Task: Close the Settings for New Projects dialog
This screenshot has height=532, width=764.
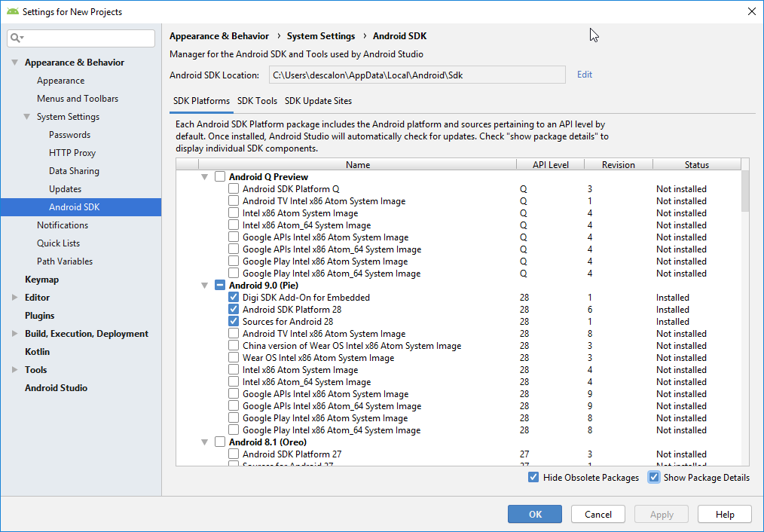Action: click(x=751, y=12)
